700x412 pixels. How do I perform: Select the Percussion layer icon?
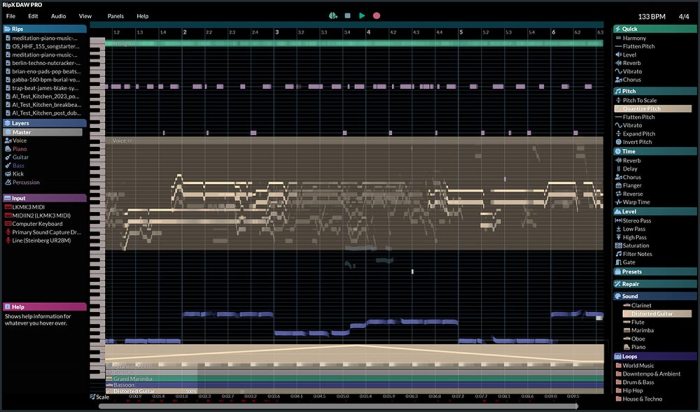(8, 182)
